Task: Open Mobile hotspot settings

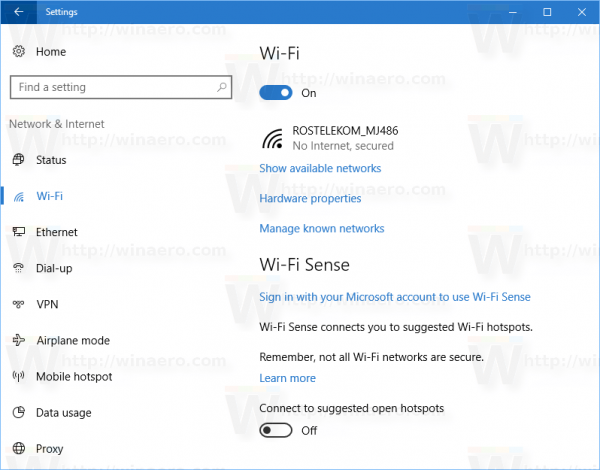Action: click(74, 377)
